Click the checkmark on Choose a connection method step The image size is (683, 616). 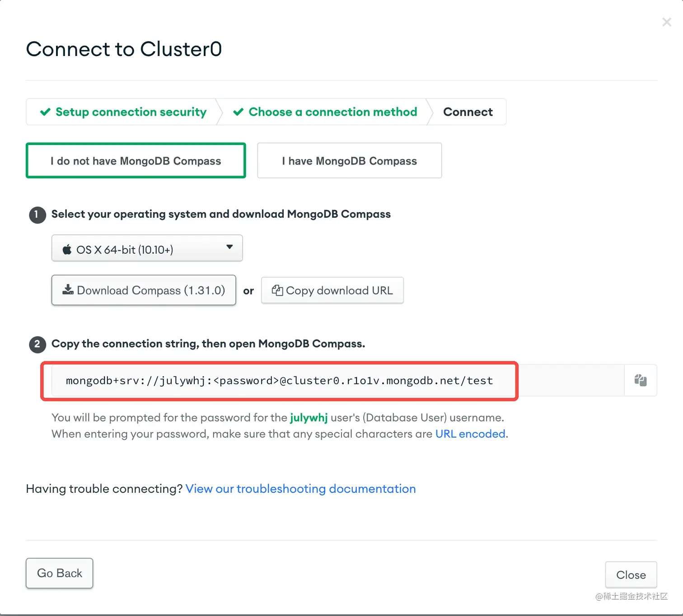(238, 112)
